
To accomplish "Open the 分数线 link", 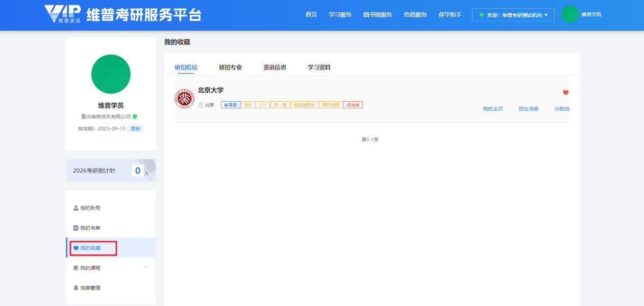I will [561, 109].
